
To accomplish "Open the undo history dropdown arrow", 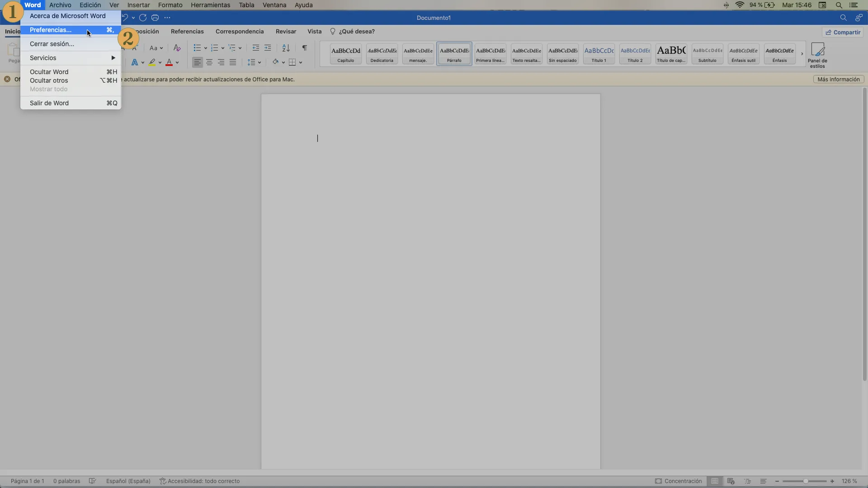I will pos(133,18).
